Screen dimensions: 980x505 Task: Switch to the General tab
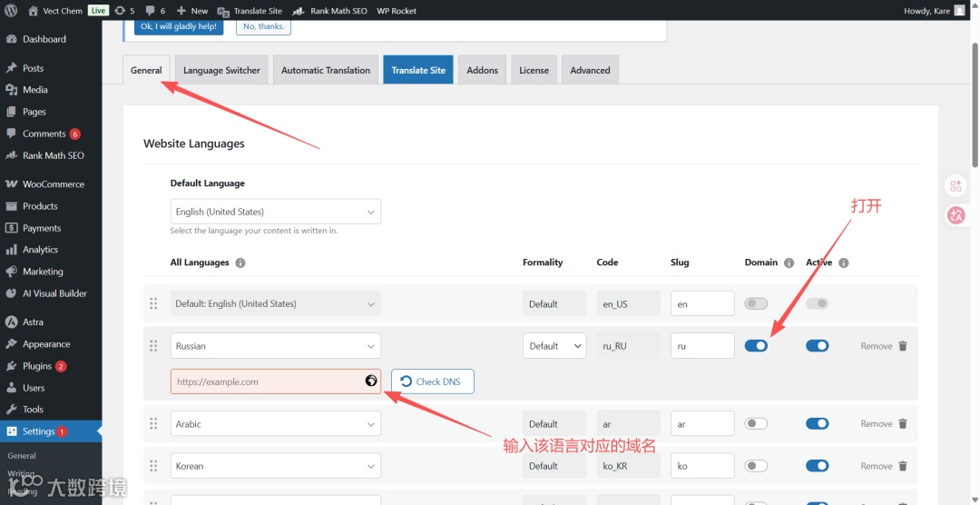(146, 70)
